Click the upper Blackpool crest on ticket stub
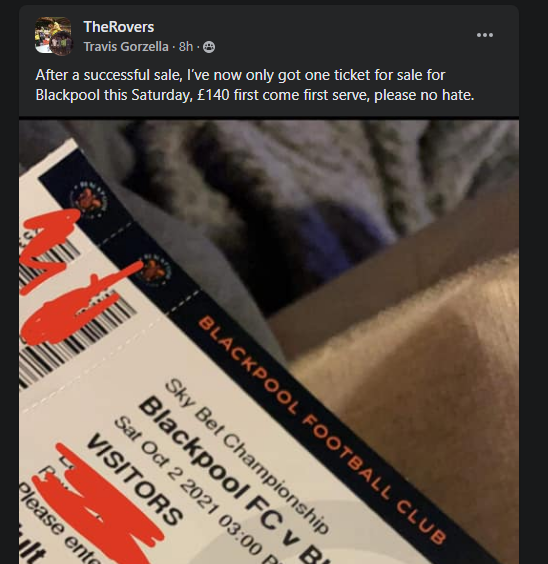Screen dimensions: 548x564 (88, 199)
